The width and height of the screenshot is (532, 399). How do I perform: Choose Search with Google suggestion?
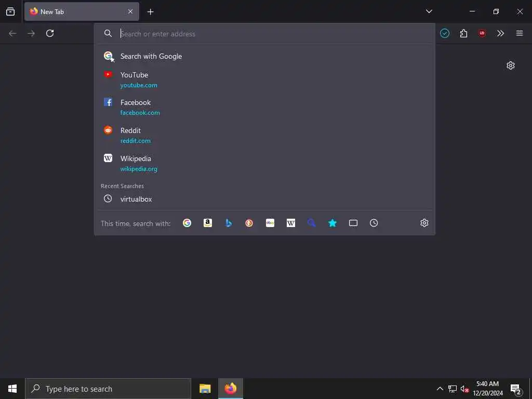point(264,56)
